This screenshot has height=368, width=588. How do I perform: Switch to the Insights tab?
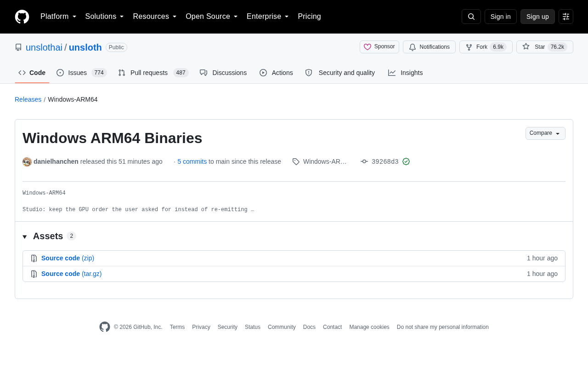click(x=406, y=73)
